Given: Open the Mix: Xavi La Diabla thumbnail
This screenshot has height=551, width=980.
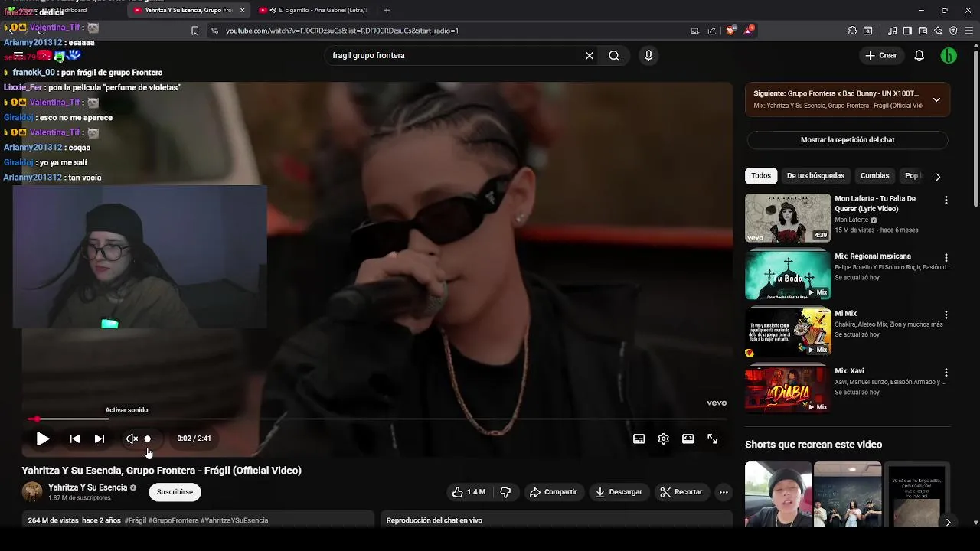Looking at the screenshot, I should coord(788,390).
